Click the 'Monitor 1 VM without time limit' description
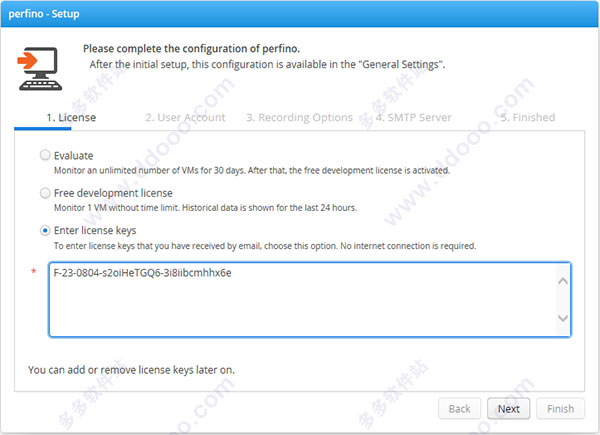The width and height of the screenshot is (600, 435). (x=205, y=208)
